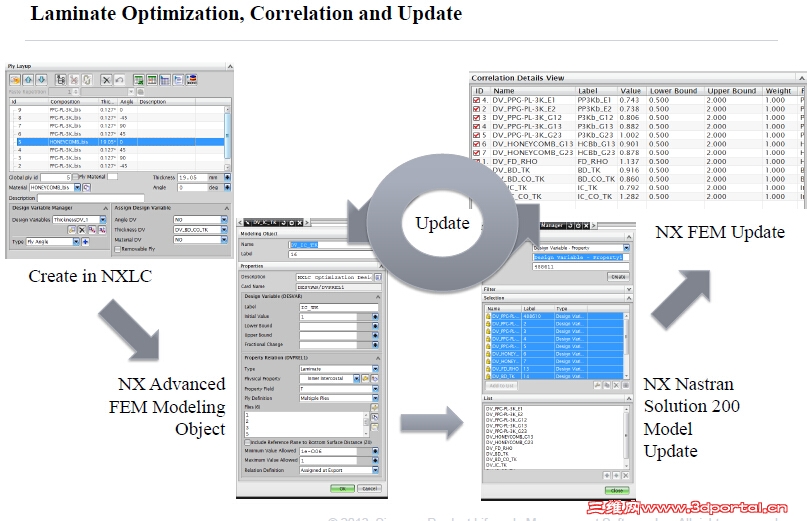Viewport: 807px width, 521px height.
Task: Click the Angle deg blue stepper icon
Action: [x=227, y=187]
